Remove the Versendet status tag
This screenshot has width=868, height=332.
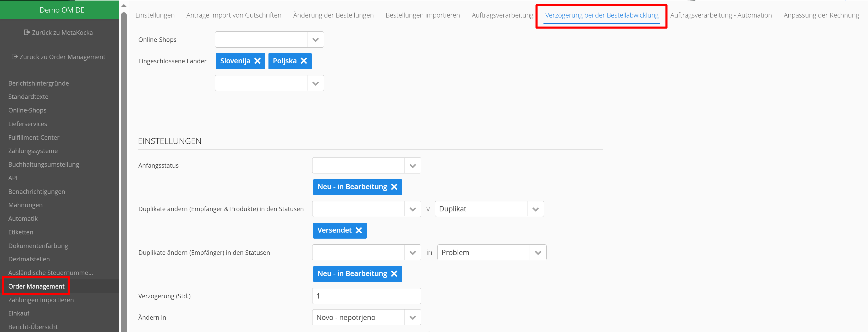(359, 230)
